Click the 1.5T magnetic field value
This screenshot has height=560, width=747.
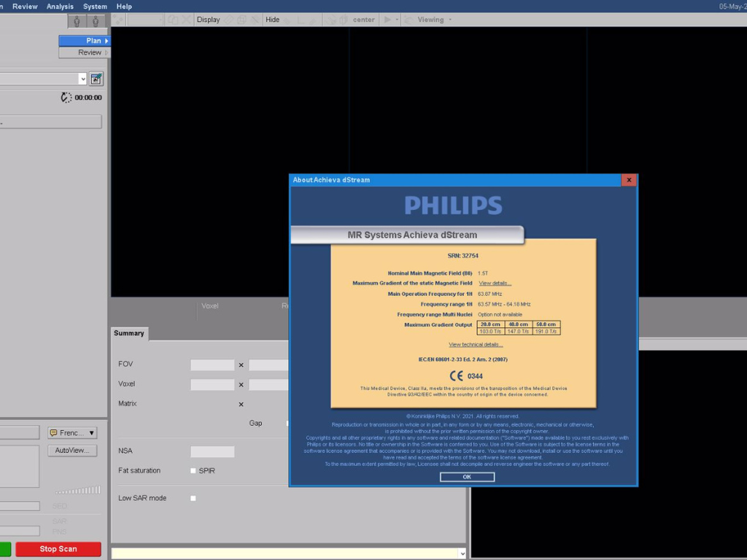click(x=483, y=273)
